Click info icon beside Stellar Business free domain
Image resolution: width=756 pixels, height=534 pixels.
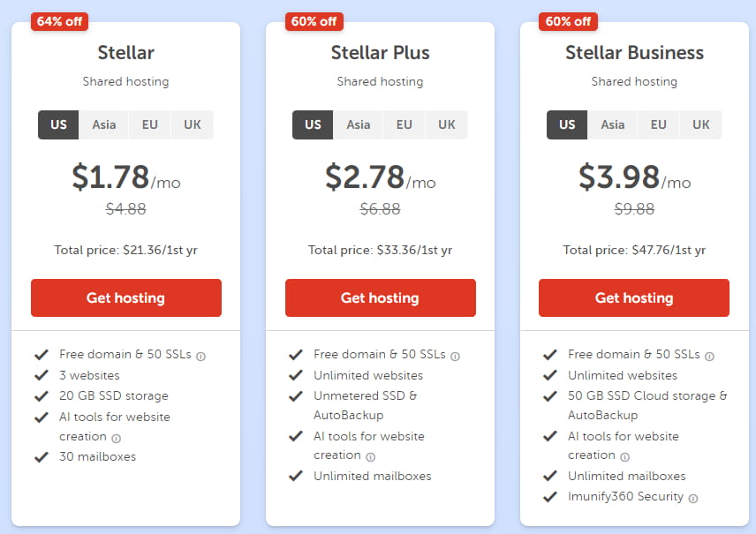[x=709, y=357]
